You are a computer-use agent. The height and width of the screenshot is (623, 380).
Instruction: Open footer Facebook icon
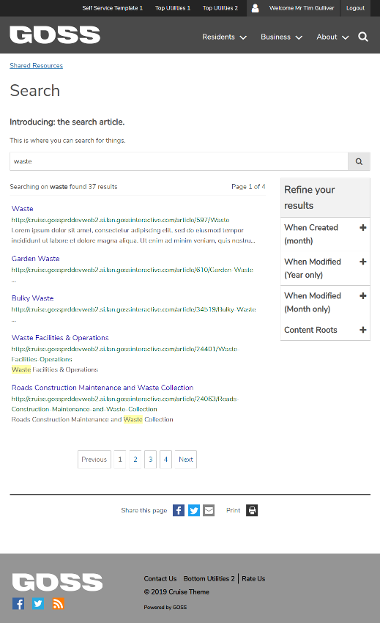tap(18, 604)
